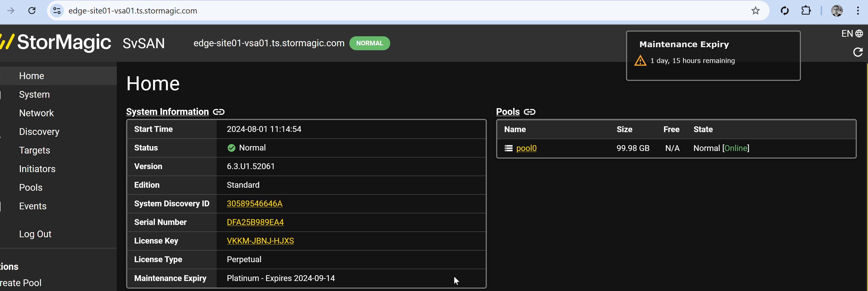The image size is (868, 291).
Task: Open Network in the sidebar
Action: coord(36,113)
